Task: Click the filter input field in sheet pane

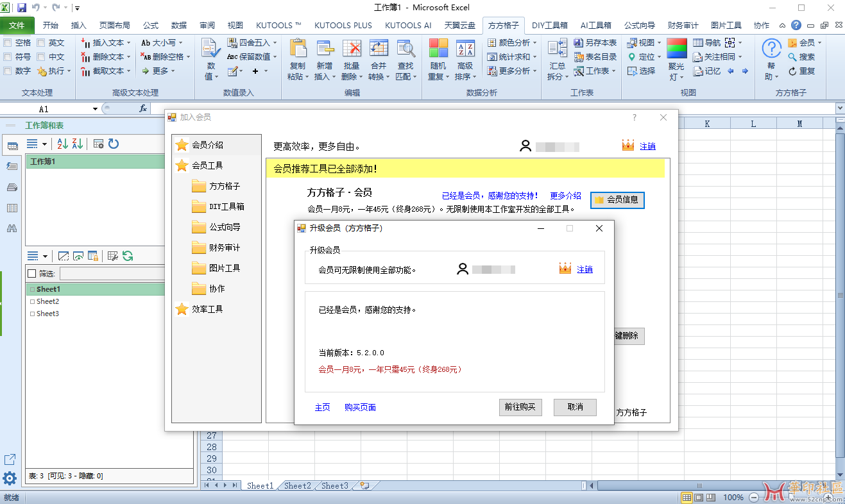Action: 112,274
